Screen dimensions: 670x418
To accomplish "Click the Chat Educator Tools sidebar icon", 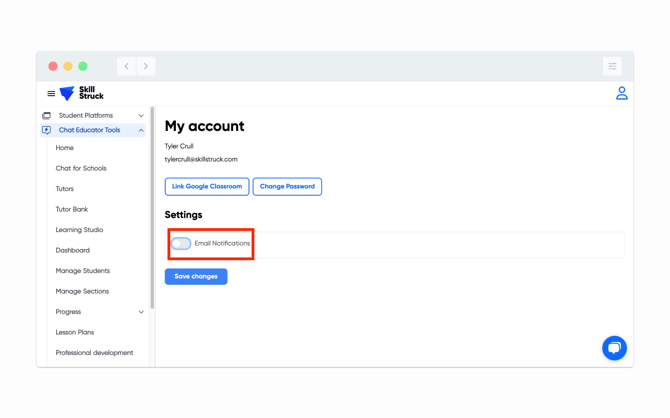I will 46,130.
